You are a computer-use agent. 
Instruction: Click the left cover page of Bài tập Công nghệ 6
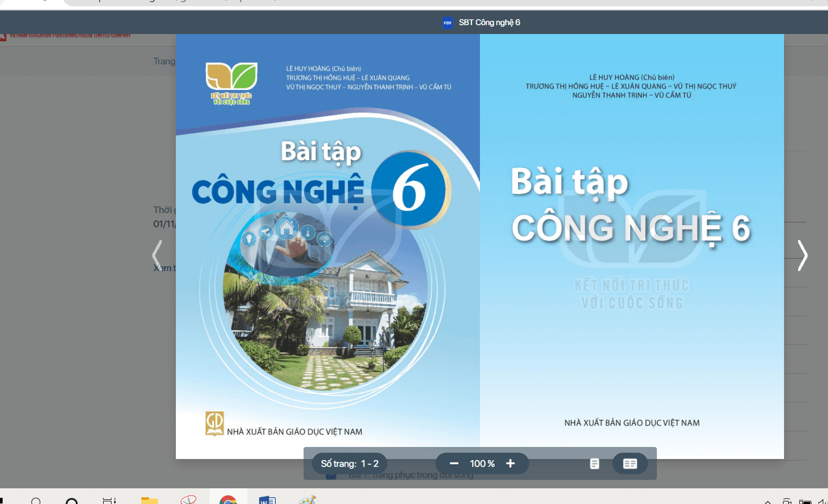point(328,247)
